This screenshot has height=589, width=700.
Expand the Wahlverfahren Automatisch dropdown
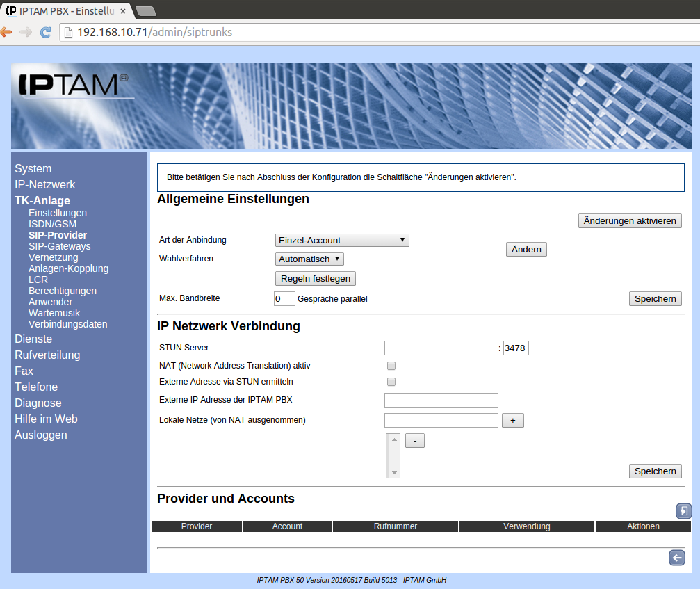pos(309,259)
